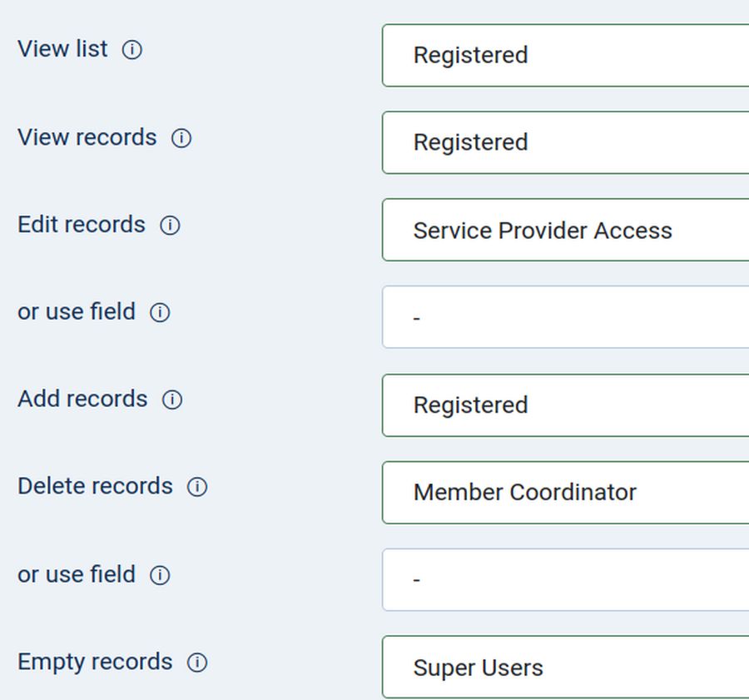749x700 pixels.
Task: Open the Add records access level dropdown
Action: [566, 405]
